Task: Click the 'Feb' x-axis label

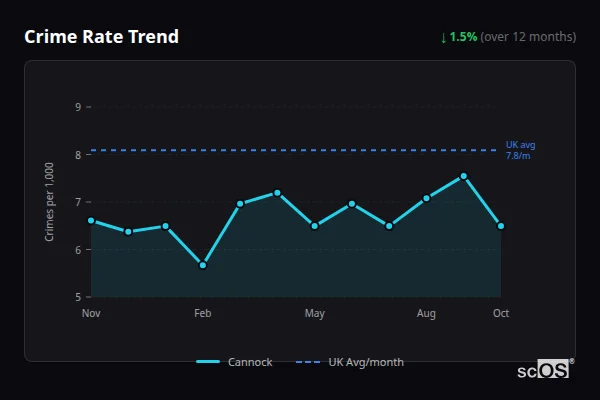Action: point(202,313)
